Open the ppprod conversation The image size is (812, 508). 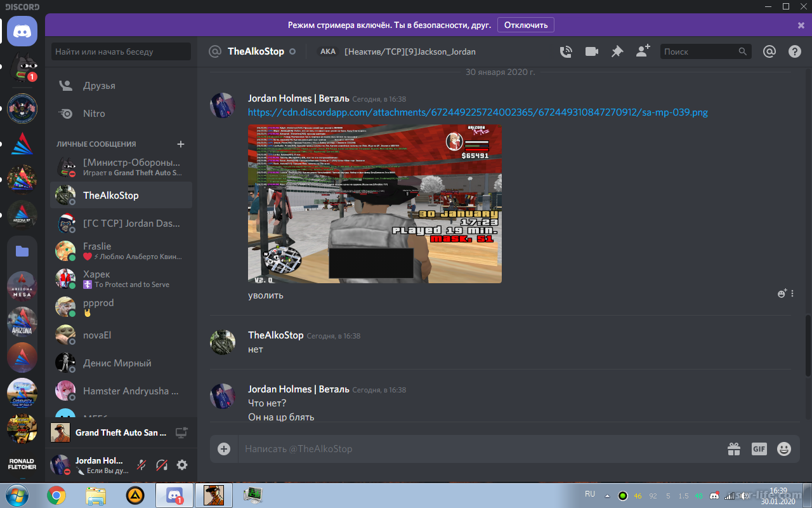tap(121, 307)
